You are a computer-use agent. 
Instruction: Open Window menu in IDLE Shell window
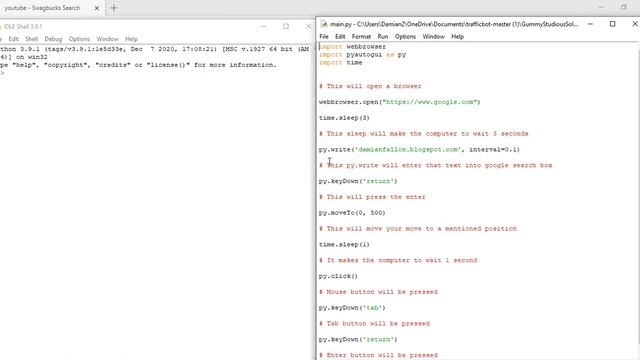pos(107,39)
